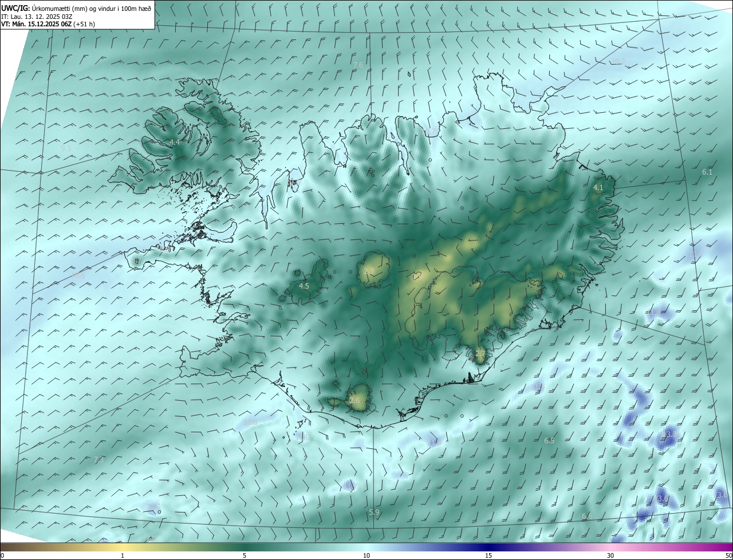Image resolution: width=733 pixels, height=560 pixels.
Task: Click the 10.8 value label off the southwest coast
Action: 251,422
